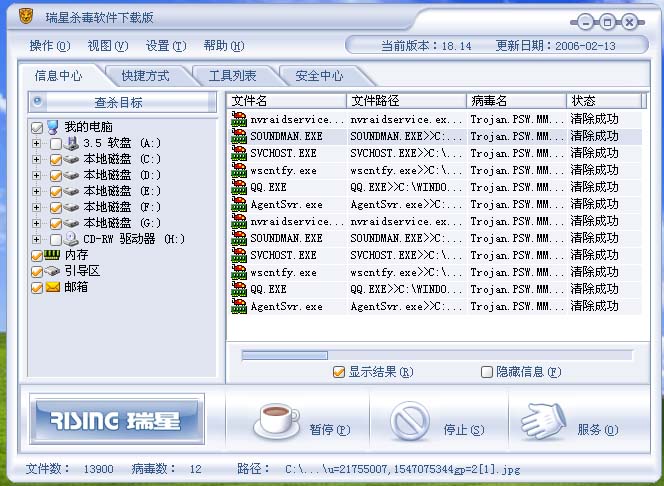Click the RISING 瑞星 logo button
The width and height of the screenshot is (664, 486).
pyautogui.click(x=117, y=420)
